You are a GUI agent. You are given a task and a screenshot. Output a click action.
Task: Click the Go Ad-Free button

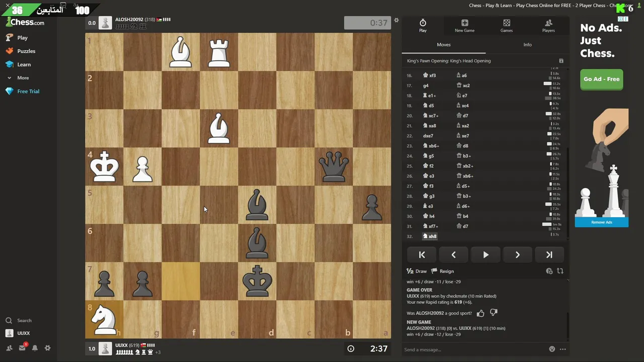601,79
